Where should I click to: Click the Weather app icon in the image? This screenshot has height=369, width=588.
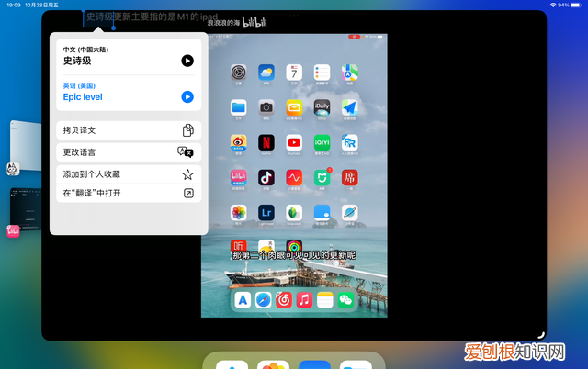tap(266, 73)
